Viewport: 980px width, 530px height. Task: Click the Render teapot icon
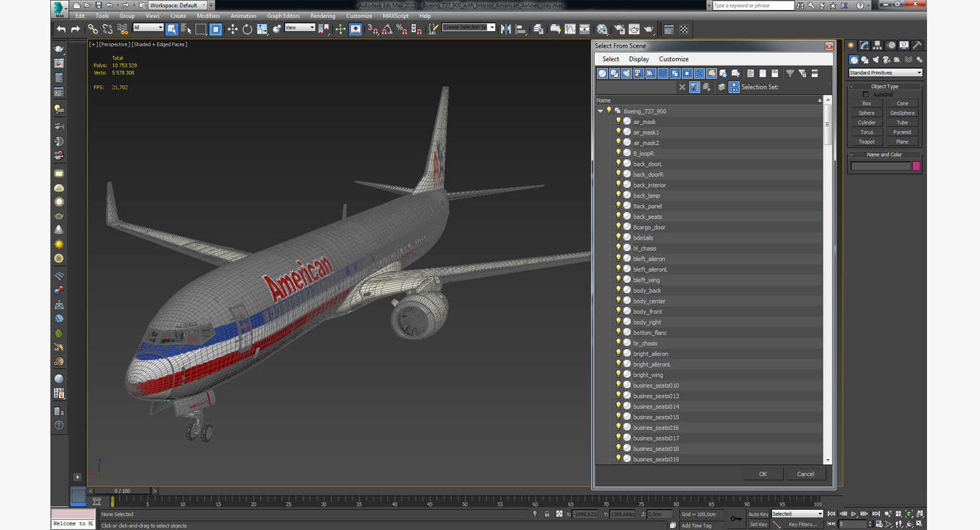(649, 29)
